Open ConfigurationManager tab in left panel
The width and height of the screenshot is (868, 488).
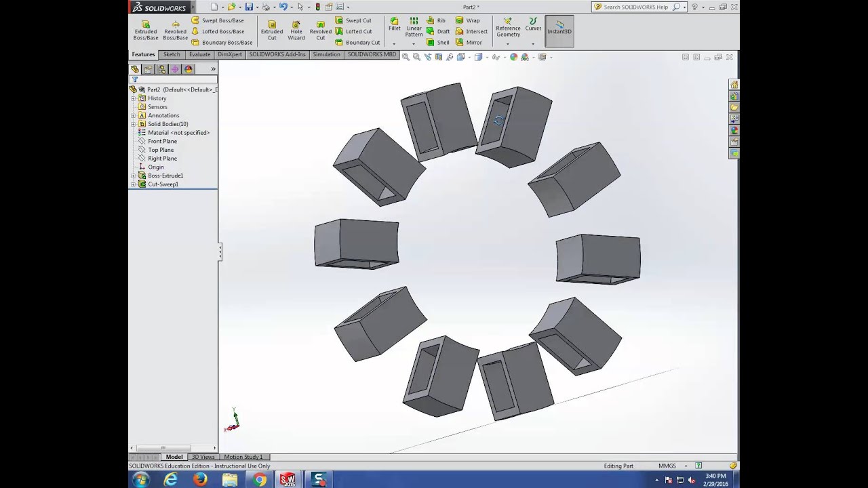pyautogui.click(x=161, y=69)
